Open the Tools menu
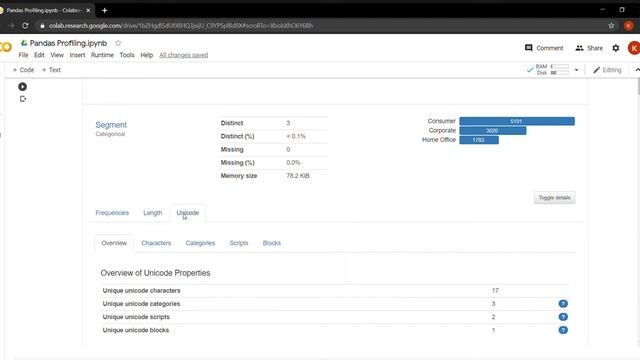This screenshot has height=360, width=640. [x=127, y=55]
